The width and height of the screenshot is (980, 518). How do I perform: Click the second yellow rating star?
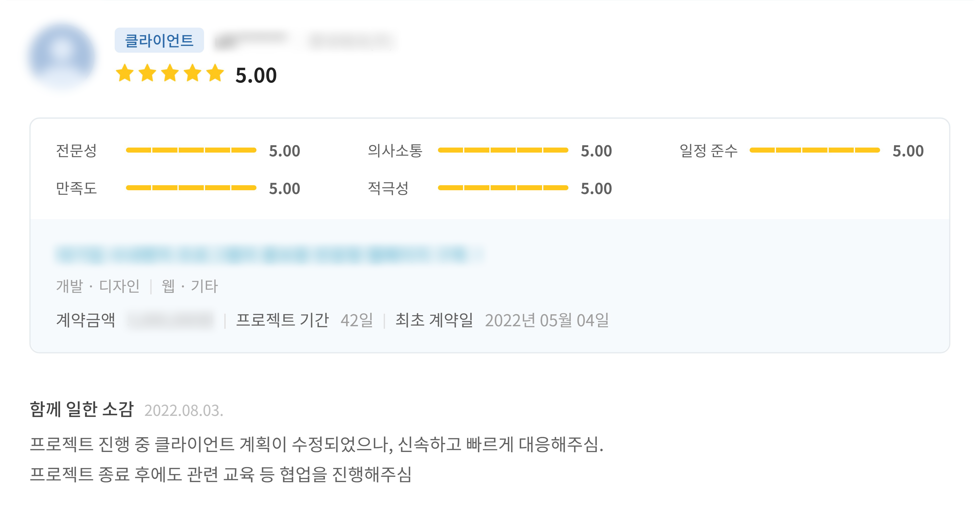pyautogui.click(x=147, y=73)
